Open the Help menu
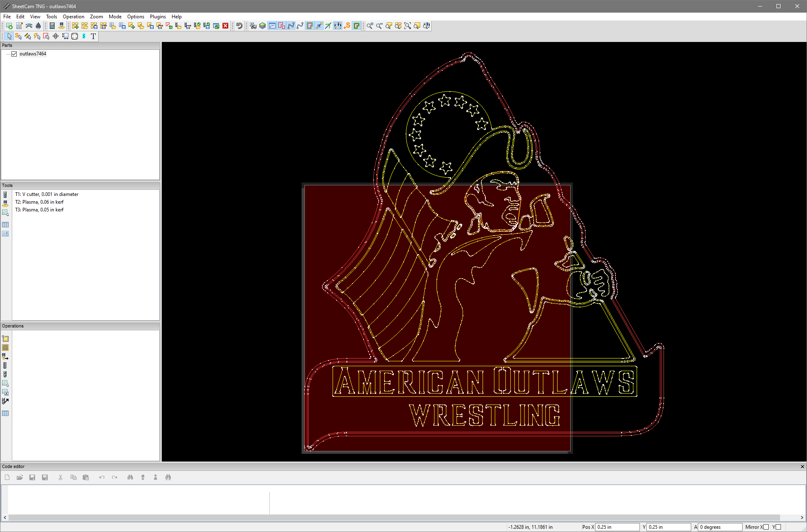This screenshot has width=807, height=532. pyautogui.click(x=176, y=17)
